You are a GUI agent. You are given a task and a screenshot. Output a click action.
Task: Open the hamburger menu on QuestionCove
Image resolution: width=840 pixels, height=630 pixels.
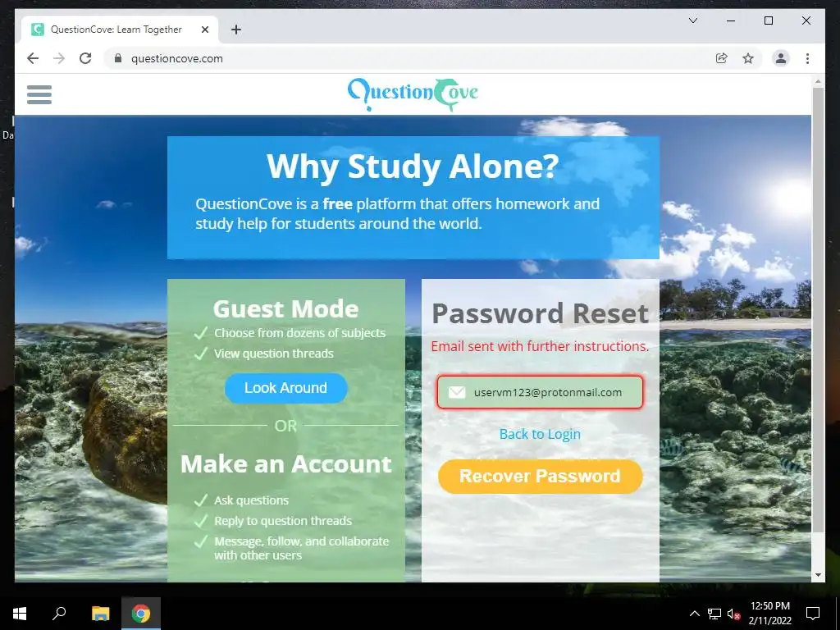click(39, 95)
